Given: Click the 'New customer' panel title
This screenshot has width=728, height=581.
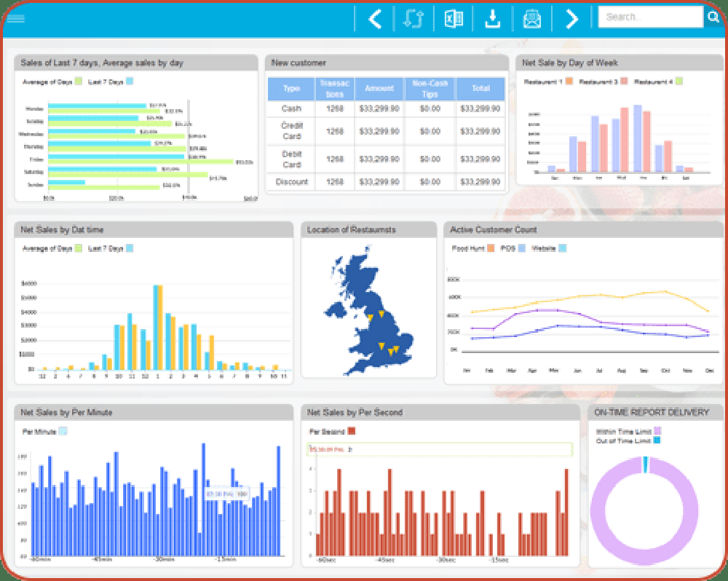Looking at the screenshot, I should (x=298, y=63).
